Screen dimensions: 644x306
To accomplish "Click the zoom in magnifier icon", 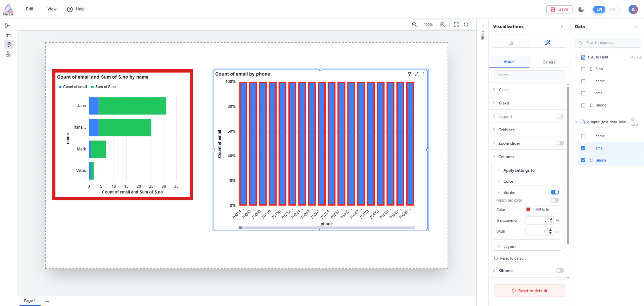I will tap(443, 25).
